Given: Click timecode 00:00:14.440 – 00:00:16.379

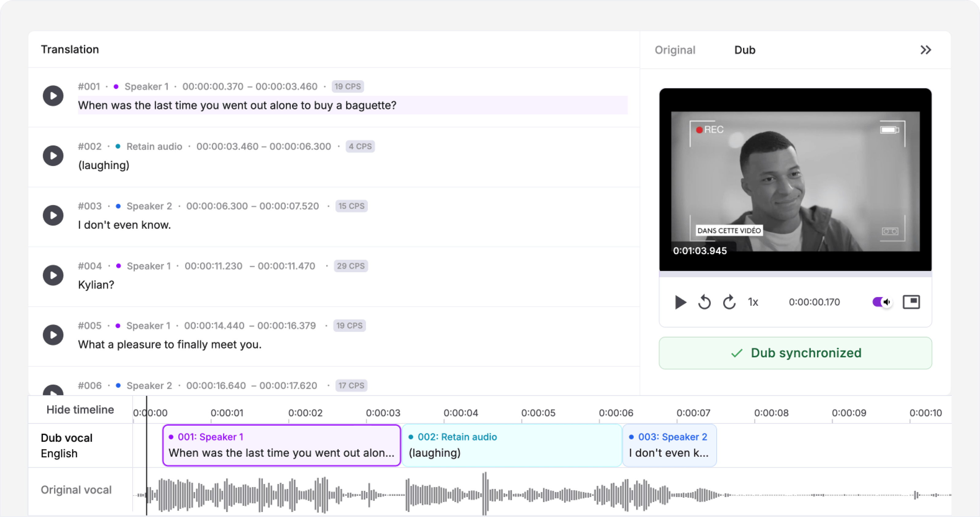Looking at the screenshot, I should [x=250, y=326].
